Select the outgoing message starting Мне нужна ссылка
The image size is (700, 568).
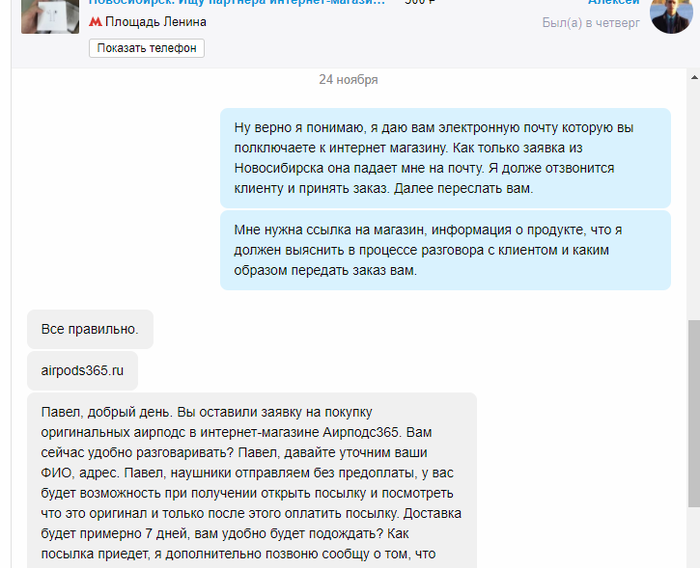pos(445,249)
